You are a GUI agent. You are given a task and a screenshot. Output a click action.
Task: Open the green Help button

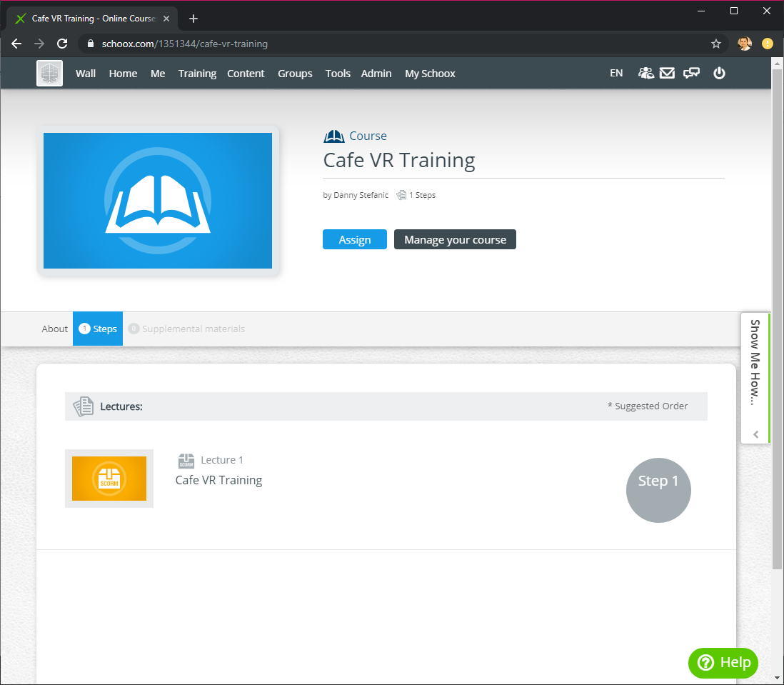(x=723, y=663)
